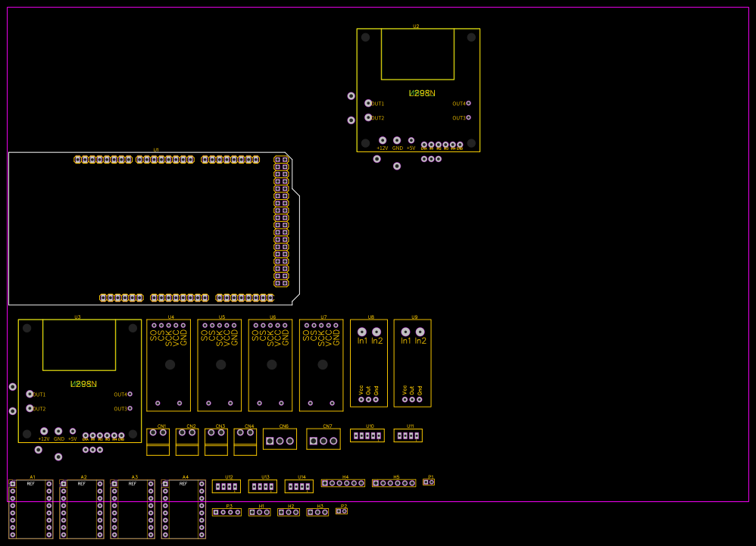Click the square pin-1 pad of A1
The height and width of the screenshot is (546, 756).
(x=11, y=484)
